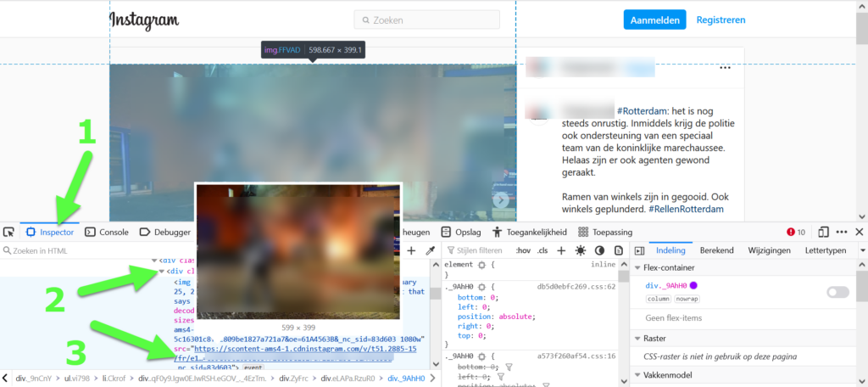Toggle responsive design mode icon

[x=823, y=233]
